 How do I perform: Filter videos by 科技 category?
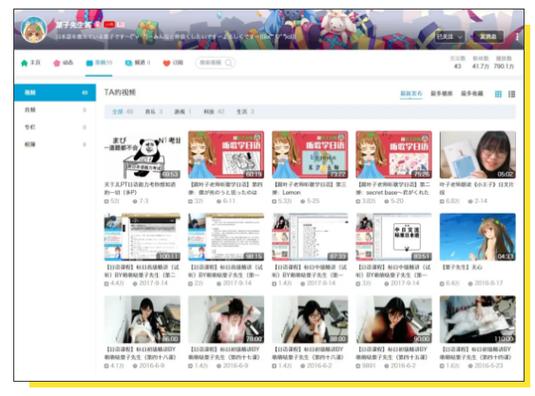click(x=214, y=112)
